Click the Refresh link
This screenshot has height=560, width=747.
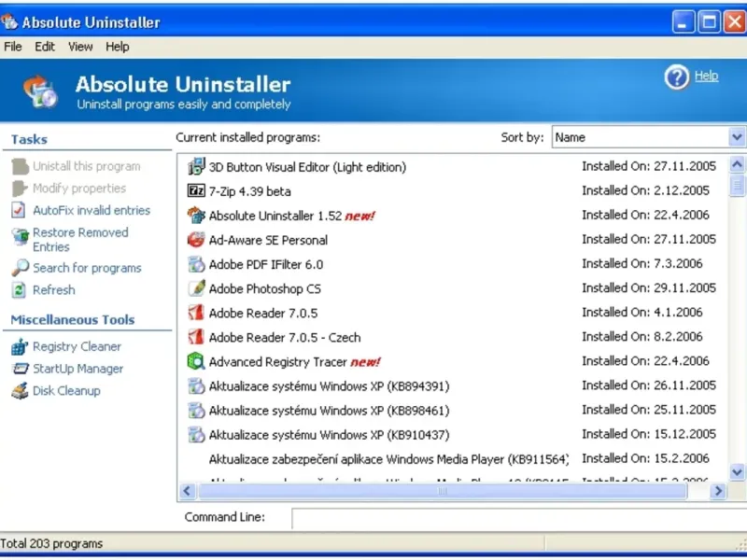click(54, 289)
